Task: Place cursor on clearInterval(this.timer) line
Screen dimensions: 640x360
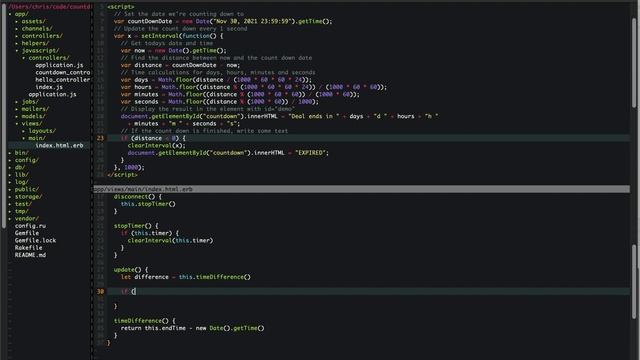Action: 170,240
